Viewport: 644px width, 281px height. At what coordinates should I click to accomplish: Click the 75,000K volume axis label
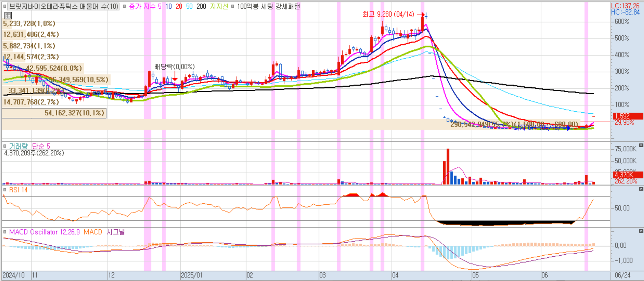tap(626, 149)
